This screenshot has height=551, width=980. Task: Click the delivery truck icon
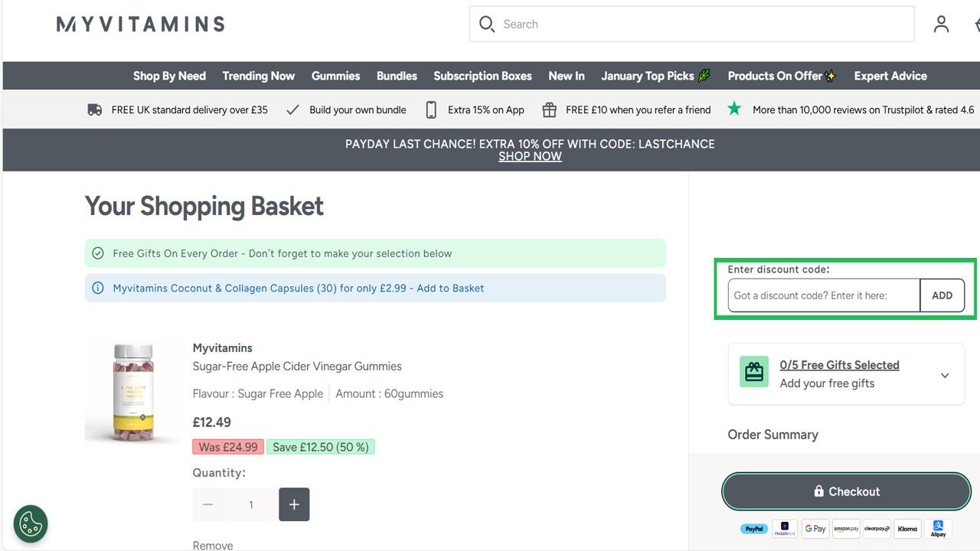[x=93, y=109]
